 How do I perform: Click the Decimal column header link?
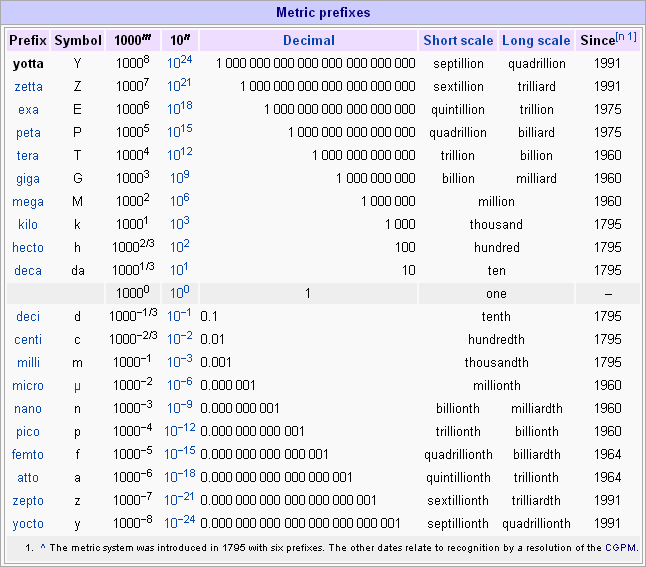click(x=309, y=41)
